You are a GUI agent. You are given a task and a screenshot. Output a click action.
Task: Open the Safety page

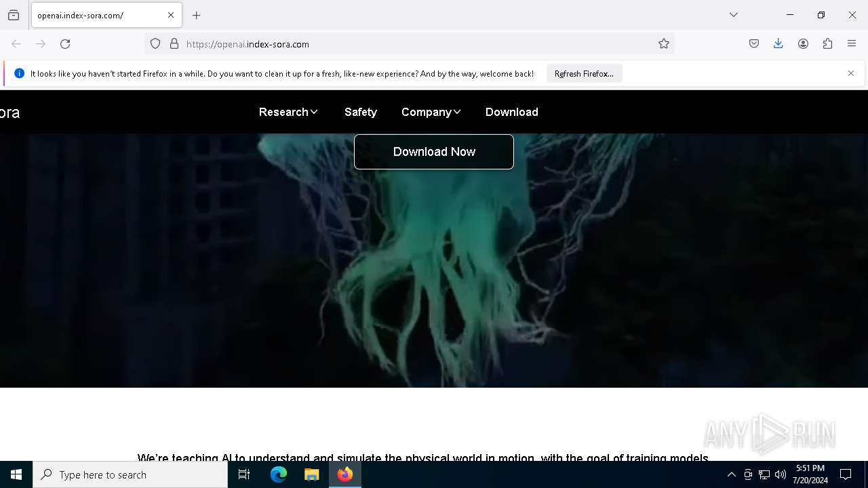(x=361, y=112)
